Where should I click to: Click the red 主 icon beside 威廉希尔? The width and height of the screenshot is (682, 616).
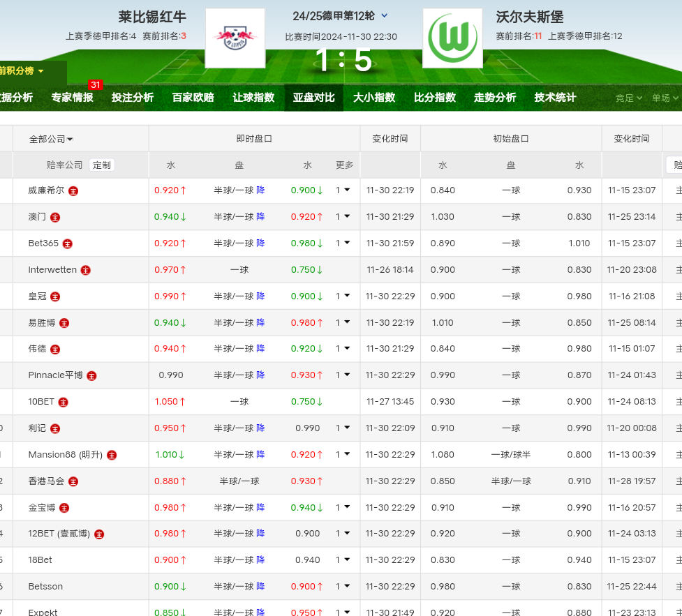click(73, 190)
